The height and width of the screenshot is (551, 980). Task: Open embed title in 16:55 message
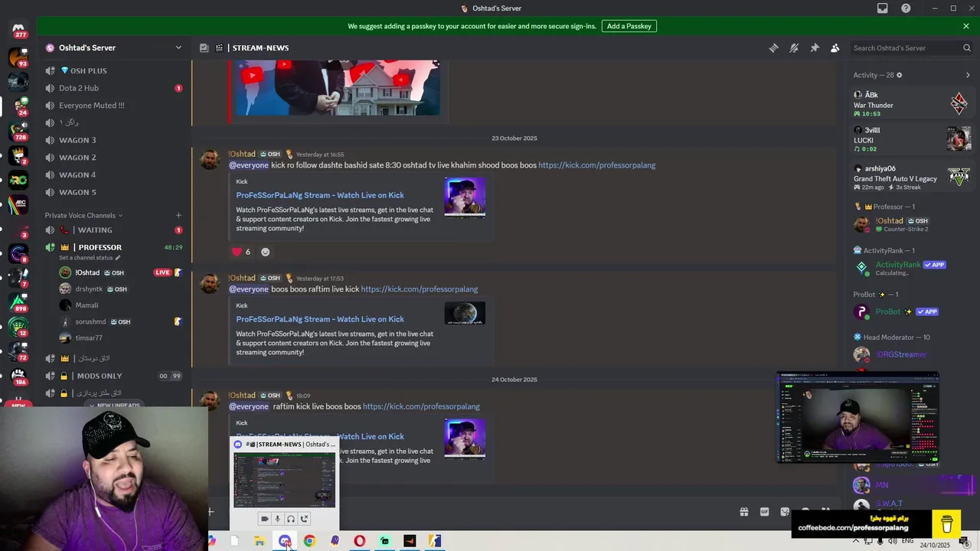[x=320, y=195]
